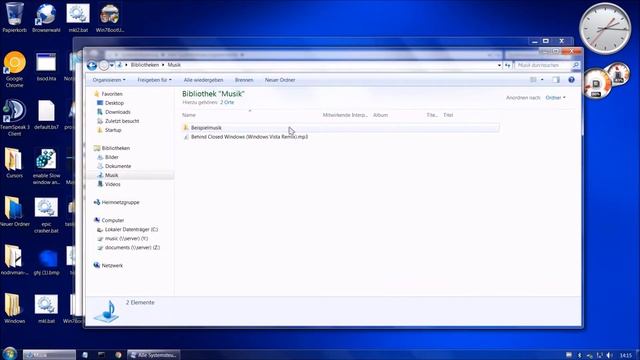Select Lokaler Datenträger (C:) drive
Viewport: 640px width, 360px height.
131,229
